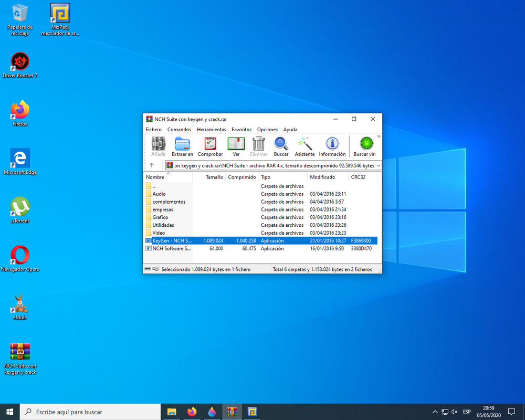Viewport: 525px width, 420px height.
Task: Click the Buscar magnifier icon
Action: 281,146
